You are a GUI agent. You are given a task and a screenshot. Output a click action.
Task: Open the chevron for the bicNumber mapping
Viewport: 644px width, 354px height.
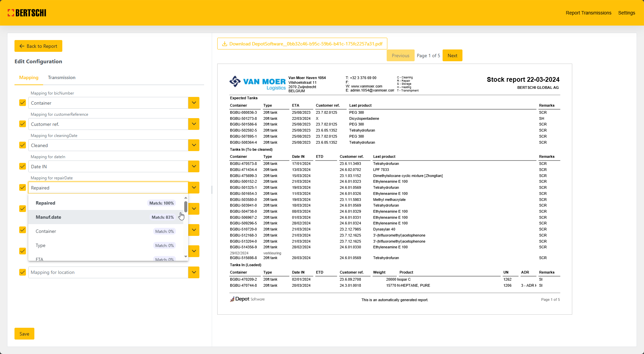pos(194,103)
